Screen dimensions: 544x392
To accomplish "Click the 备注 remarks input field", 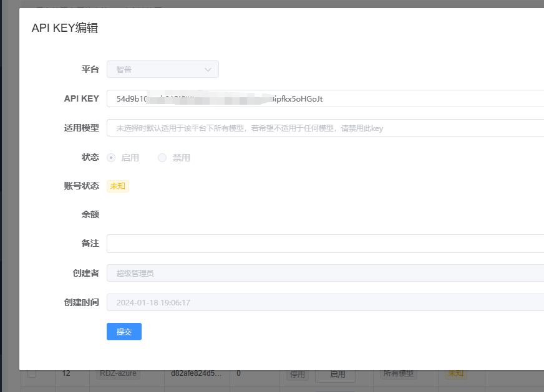I will tap(326, 244).
